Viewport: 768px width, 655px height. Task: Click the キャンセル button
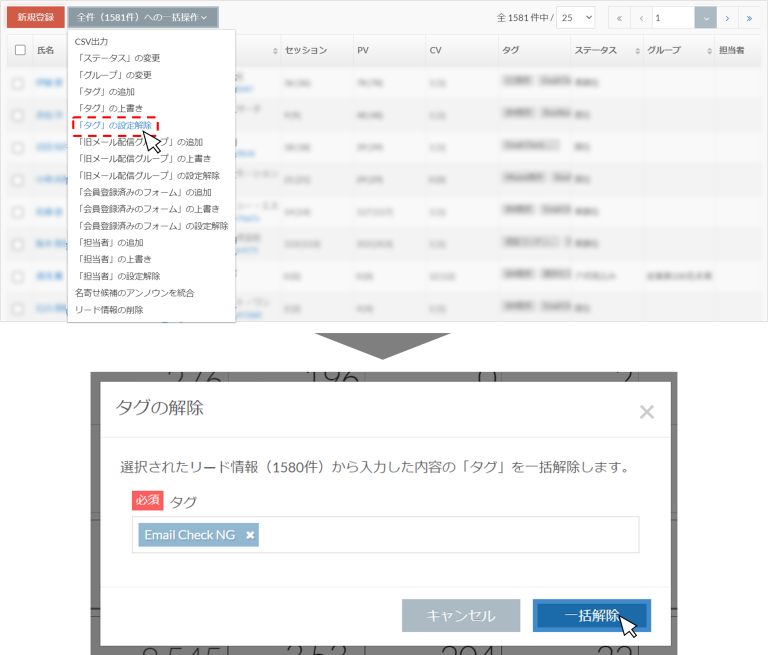(461, 615)
